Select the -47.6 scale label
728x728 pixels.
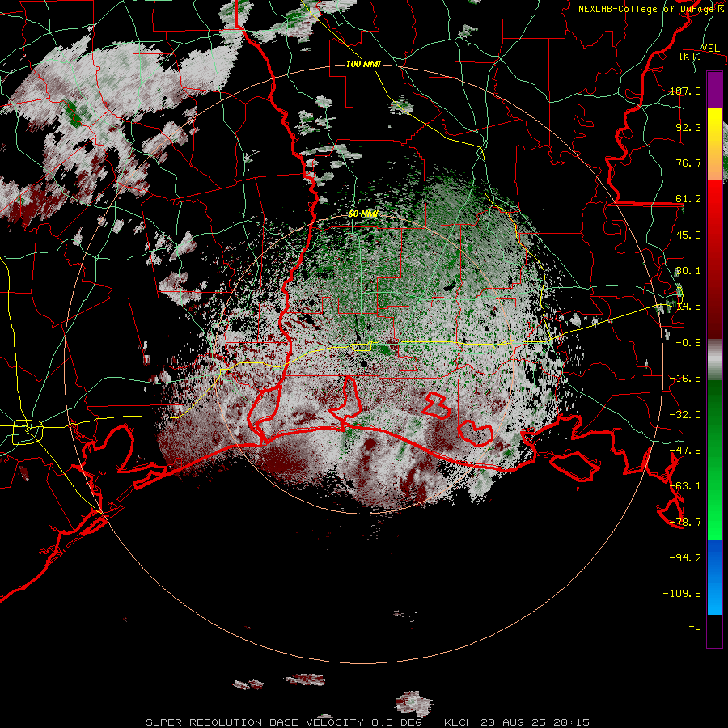[685, 451]
